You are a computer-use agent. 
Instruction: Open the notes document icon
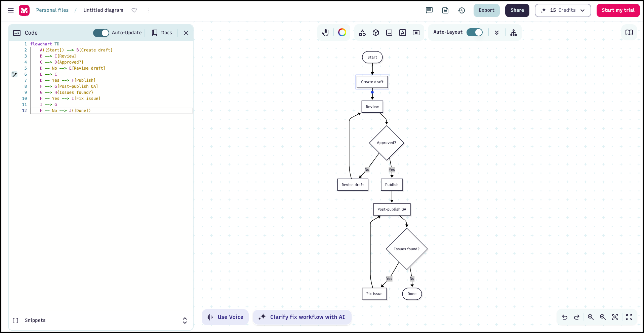coord(445,10)
